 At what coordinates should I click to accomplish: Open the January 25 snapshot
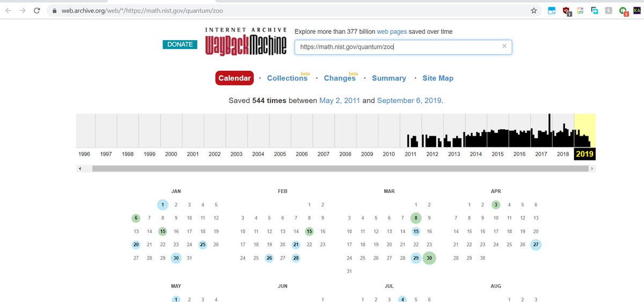(202, 245)
